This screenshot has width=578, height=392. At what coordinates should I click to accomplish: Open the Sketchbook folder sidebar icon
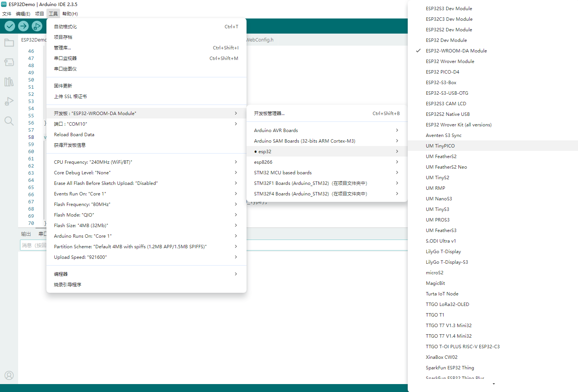[x=9, y=43]
